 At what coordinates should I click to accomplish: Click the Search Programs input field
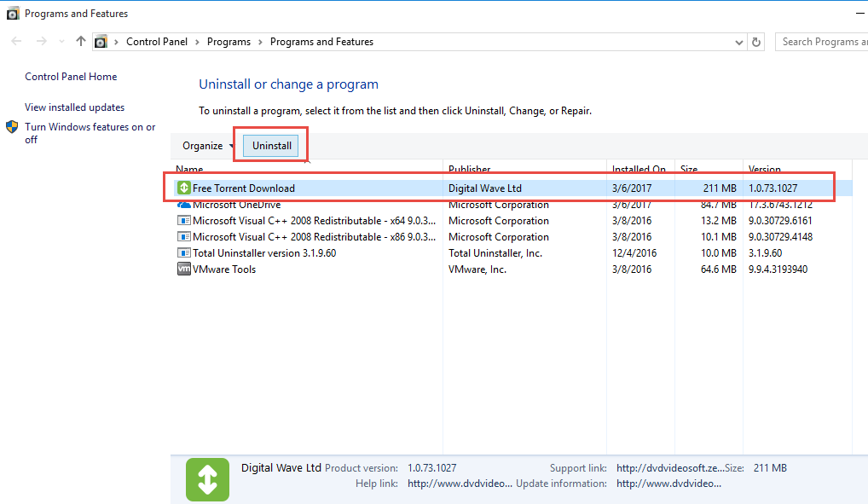click(x=821, y=42)
